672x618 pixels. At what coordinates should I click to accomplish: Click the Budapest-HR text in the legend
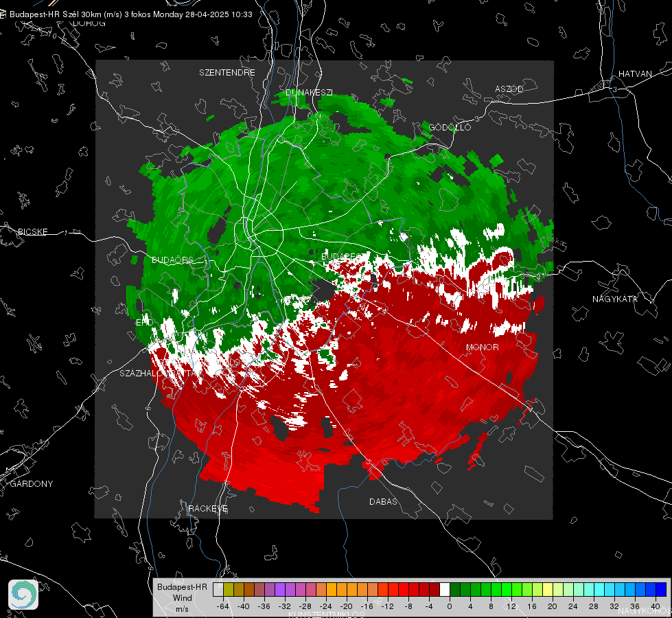182,586
